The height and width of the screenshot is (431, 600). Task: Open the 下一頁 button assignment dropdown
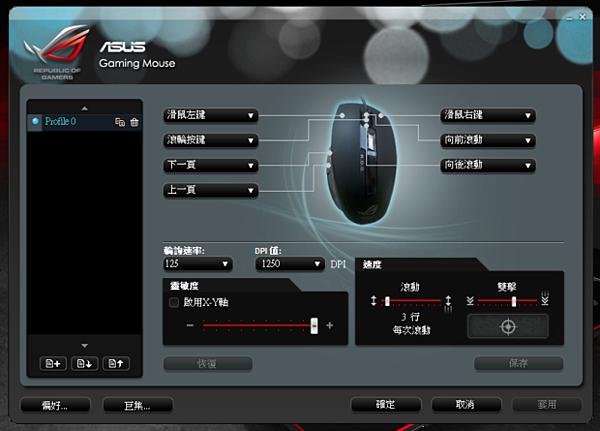click(x=211, y=165)
